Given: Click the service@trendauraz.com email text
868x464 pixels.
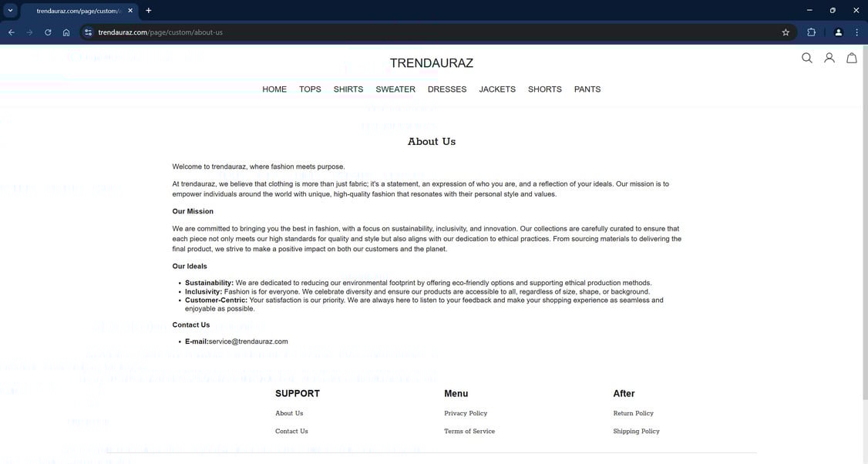Looking at the screenshot, I should coord(248,341).
